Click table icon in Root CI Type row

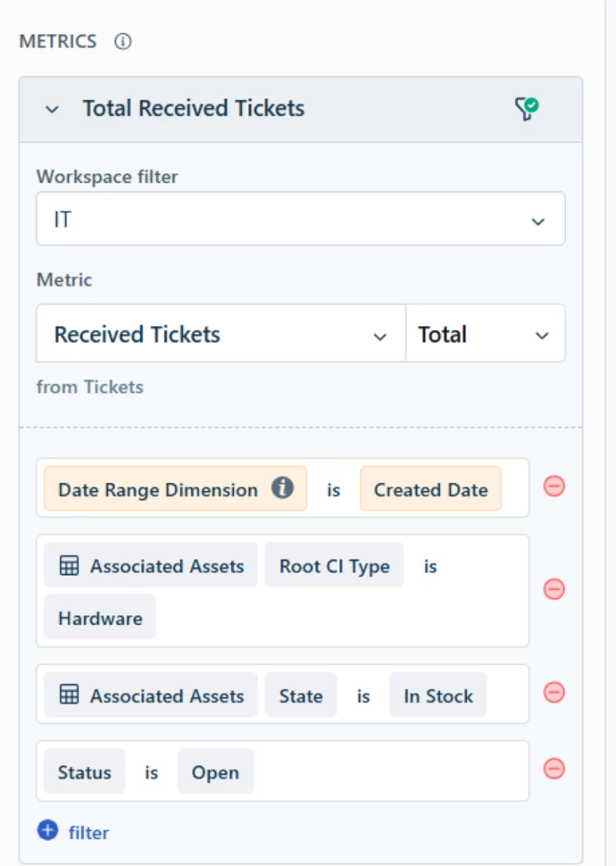(69, 565)
